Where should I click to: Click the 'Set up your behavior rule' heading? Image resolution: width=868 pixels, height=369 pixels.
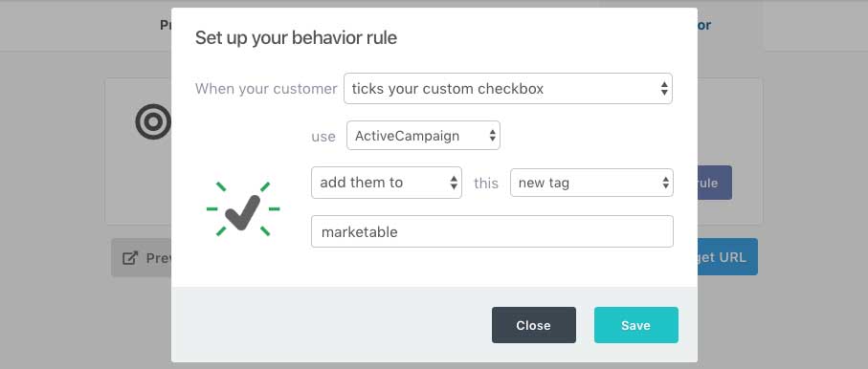[296, 37]
